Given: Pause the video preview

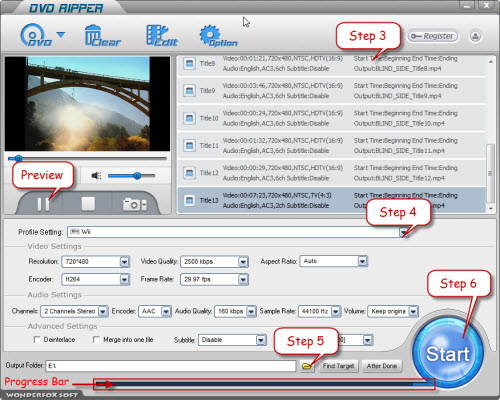Looking at the screenshot, I should pyautogui.click(x=43, y=204).
